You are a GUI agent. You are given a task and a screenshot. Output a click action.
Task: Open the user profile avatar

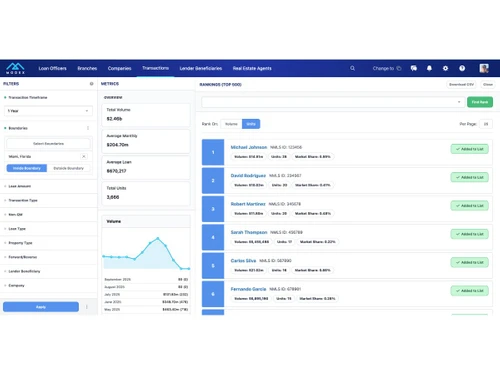pos(484,68)
